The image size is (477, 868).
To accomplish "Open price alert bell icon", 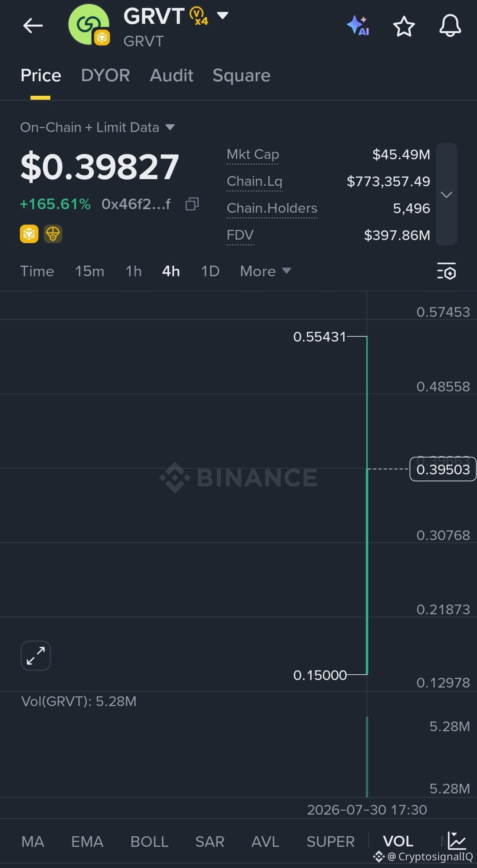I will click(x=450, y=26).
